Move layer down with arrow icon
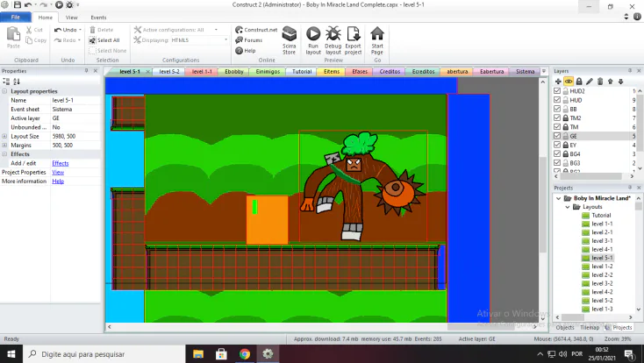The width and height of the screenshot is (644, 363). 620,82
